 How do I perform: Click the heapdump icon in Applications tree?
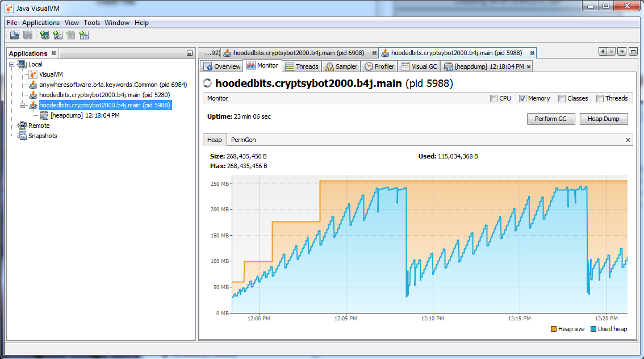coord(44,115)
